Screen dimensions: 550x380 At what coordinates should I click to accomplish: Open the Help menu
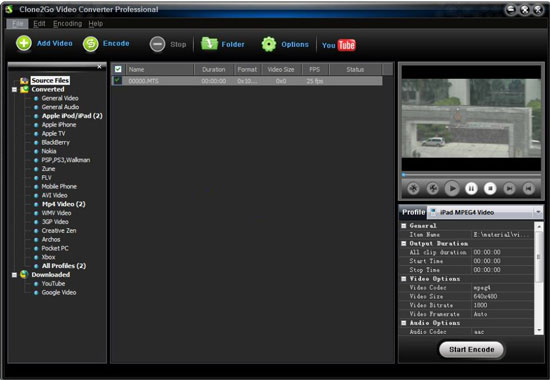[x=96, y=24]
